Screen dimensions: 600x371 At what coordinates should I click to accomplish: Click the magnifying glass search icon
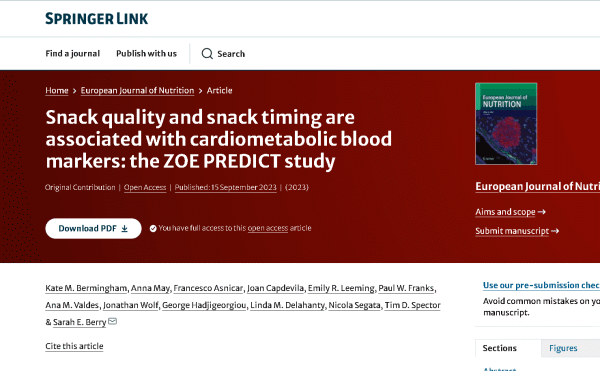207,54
